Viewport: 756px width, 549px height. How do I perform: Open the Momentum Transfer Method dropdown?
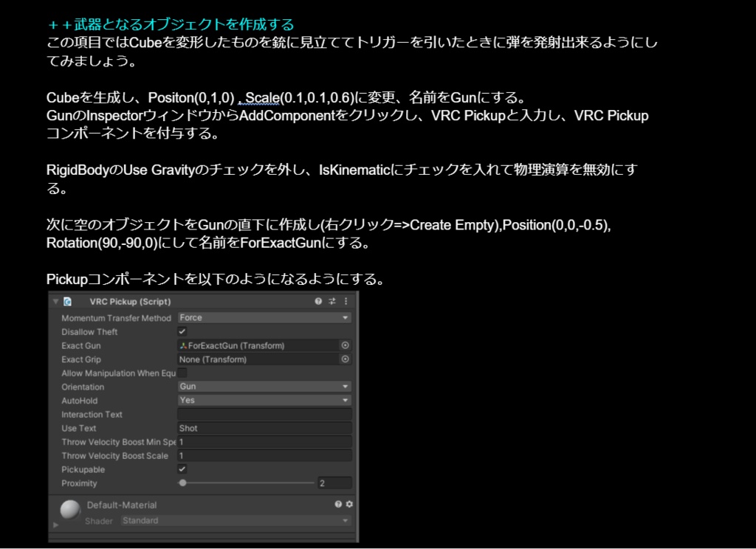(262, 318)
